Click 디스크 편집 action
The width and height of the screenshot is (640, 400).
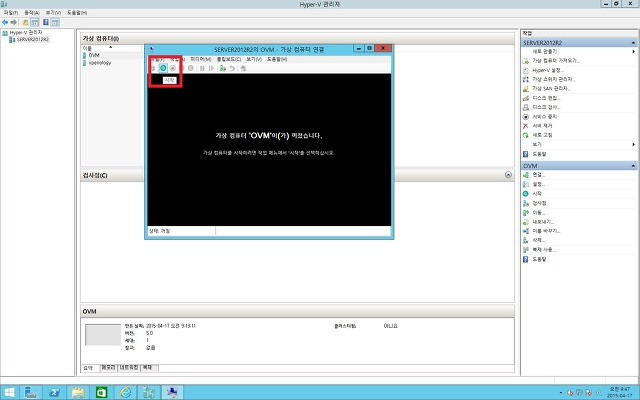pyautogui.click(x=546, y=98)
